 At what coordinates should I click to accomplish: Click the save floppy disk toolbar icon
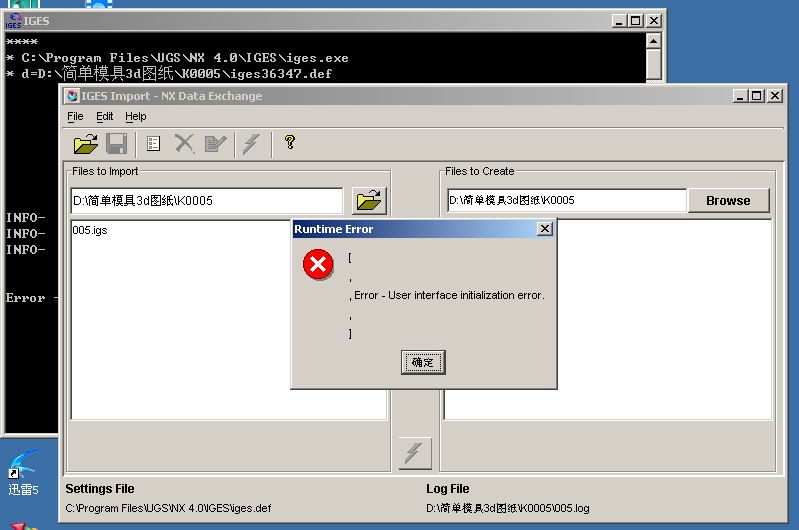click(x=117, y=144)
